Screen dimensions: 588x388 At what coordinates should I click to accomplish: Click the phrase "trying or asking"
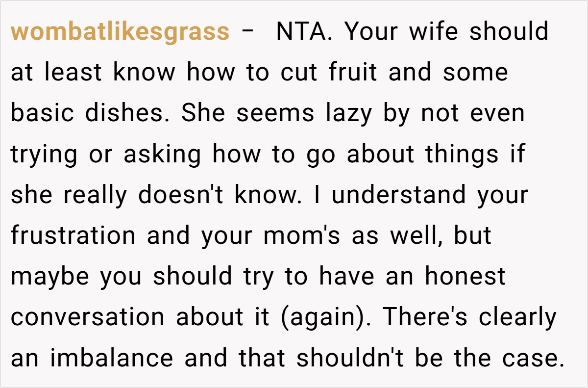106,154
